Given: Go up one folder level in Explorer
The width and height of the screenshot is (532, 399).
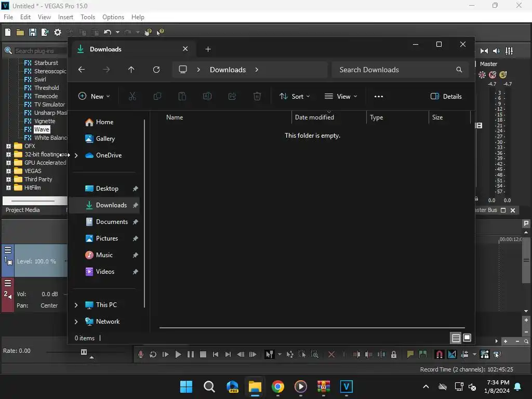Looking at the screenshot, I should click(131, 70).
